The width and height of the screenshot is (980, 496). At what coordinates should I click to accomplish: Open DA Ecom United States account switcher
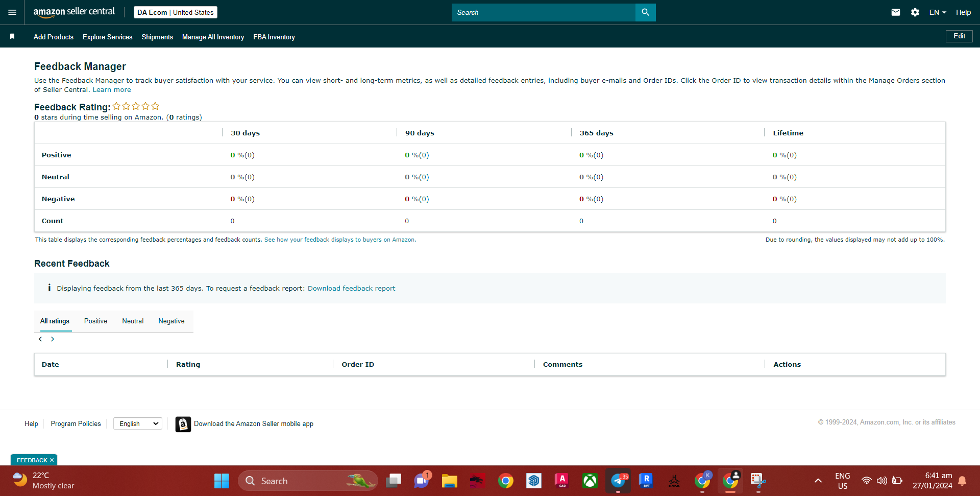coord(175,12)
